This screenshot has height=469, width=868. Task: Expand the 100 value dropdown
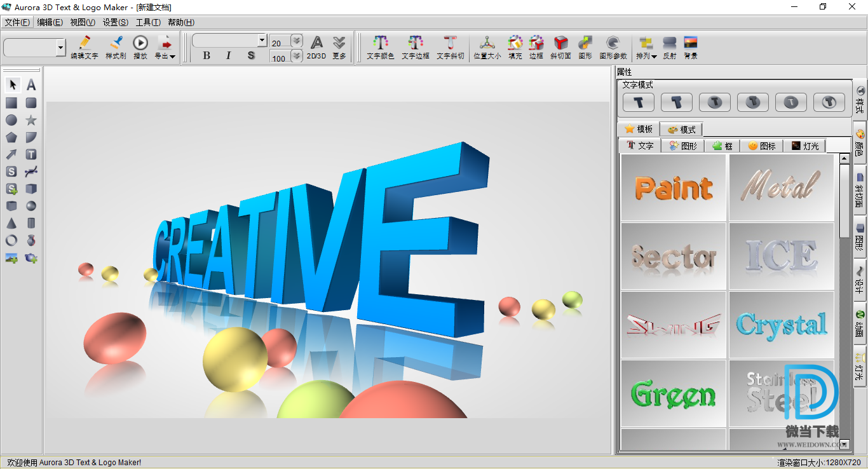point(297,56)
